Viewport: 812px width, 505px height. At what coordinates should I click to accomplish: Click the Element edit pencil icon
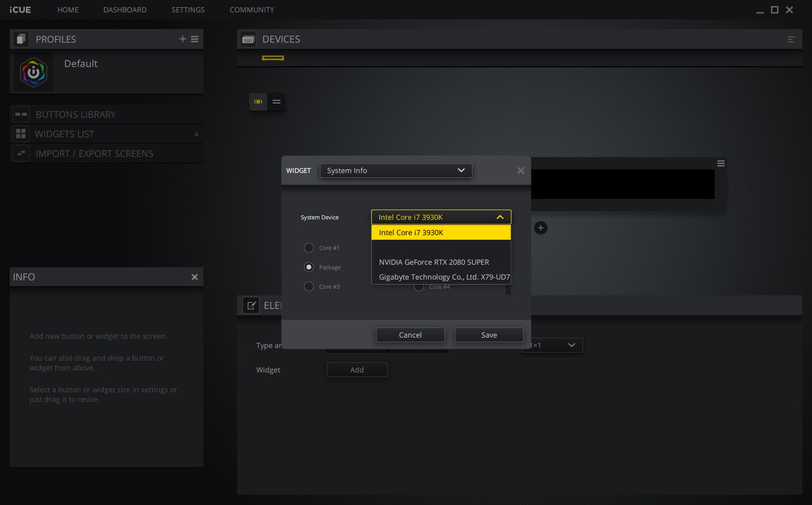[251, 306]
